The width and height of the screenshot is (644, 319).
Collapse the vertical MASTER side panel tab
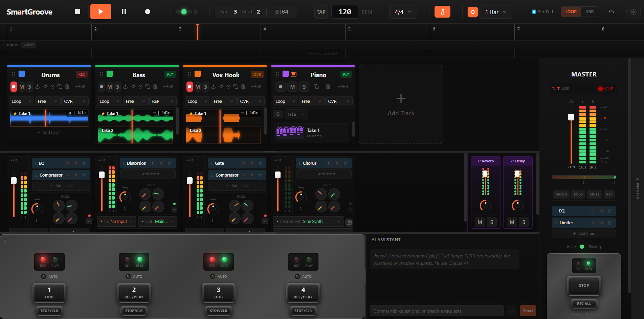point(638,188)
